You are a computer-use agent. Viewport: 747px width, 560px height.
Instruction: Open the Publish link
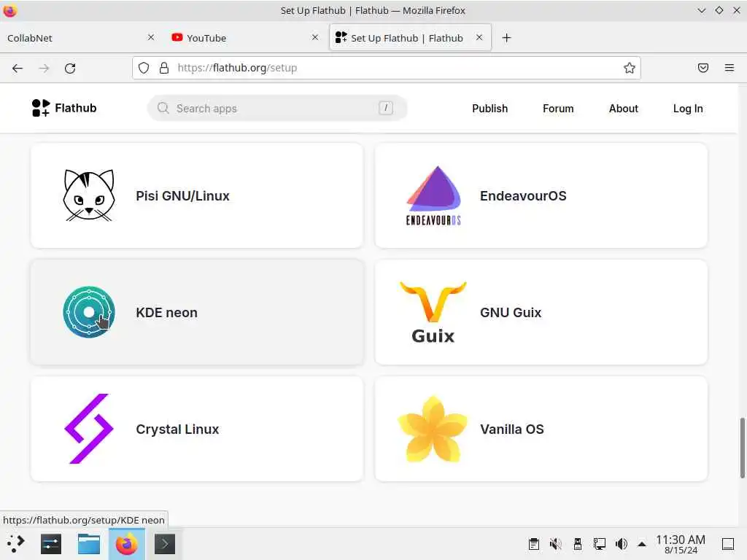click(489, 109)
